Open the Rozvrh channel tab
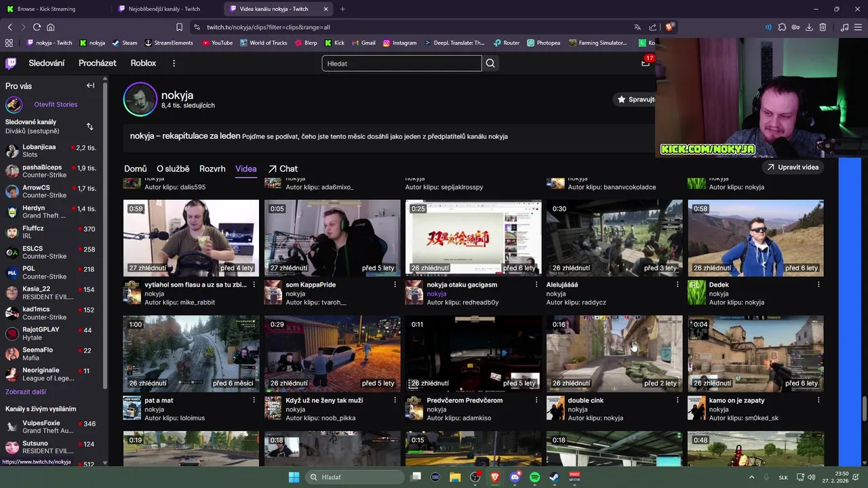This screenshot has height=488, width=868. pos(212,169)
